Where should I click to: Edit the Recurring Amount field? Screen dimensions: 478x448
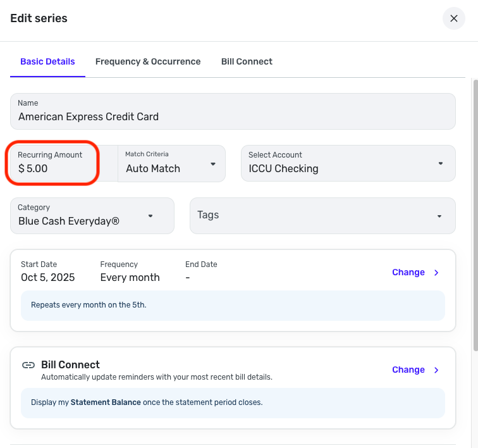point(54,168)
